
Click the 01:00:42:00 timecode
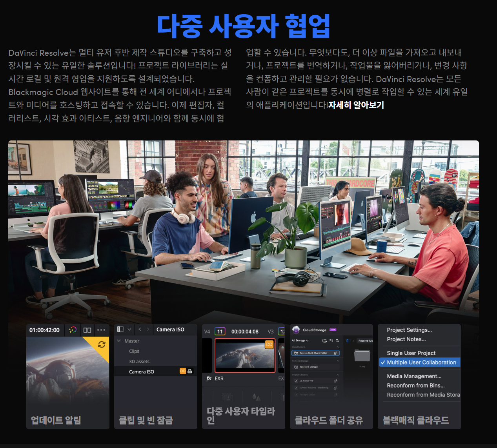(x=44, y=330)
